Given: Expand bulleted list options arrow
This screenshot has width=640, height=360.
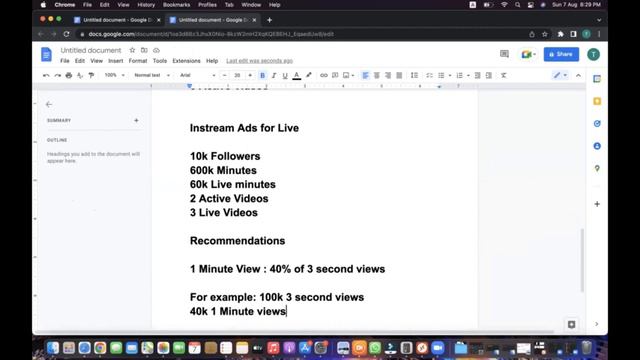Looking at the screenshot, I should [450, 75].
